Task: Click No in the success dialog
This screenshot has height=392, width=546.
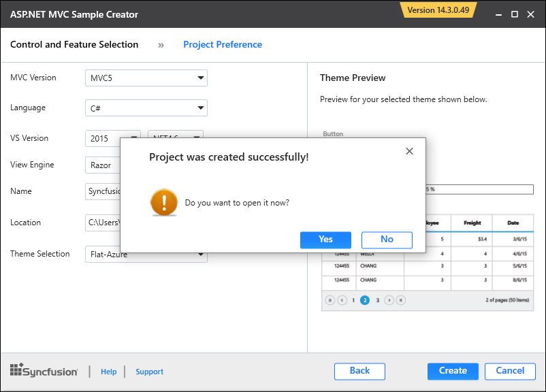Action: 387,240
